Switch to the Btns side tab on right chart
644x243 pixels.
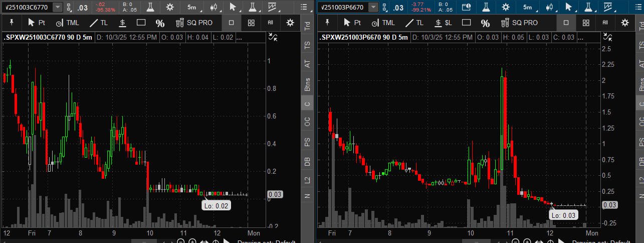click(x=639, y=83)
